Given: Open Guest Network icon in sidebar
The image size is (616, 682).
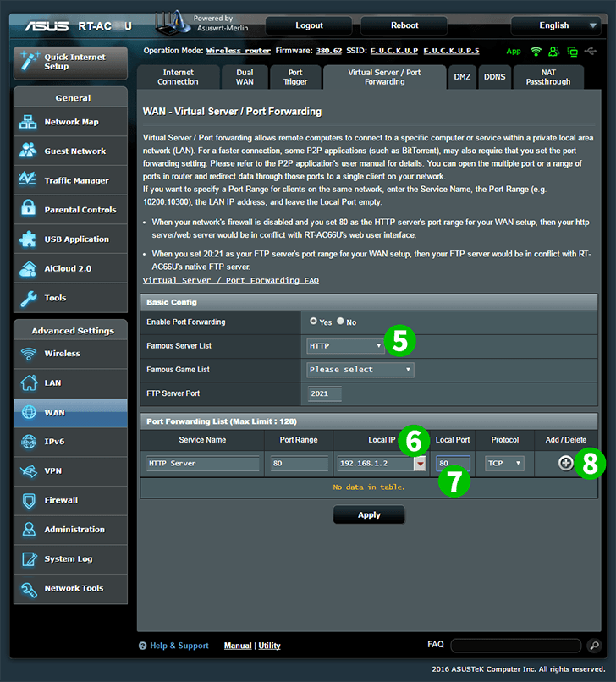Looking at the screenshot, I should pyautogui.click(x=28, y=151).
